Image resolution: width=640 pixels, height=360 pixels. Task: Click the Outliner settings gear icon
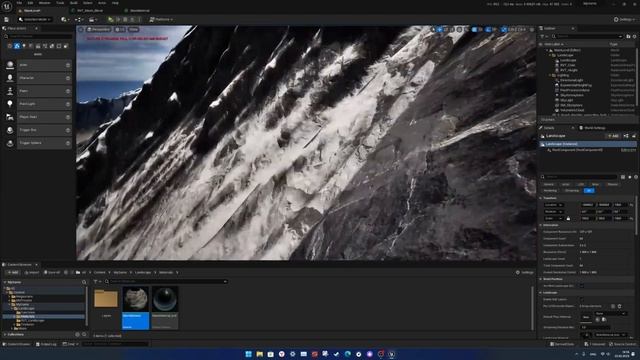click(x=634, y=36)
